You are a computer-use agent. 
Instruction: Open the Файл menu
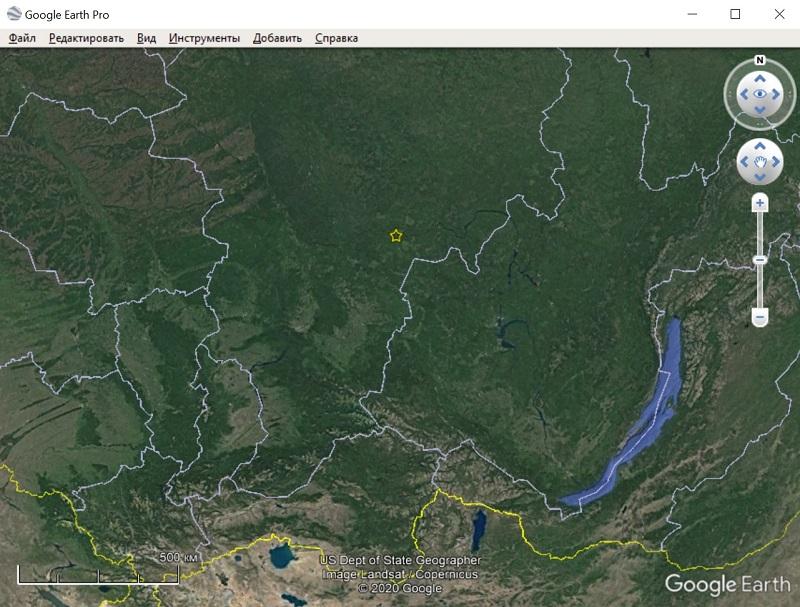[x=22, y=38]
